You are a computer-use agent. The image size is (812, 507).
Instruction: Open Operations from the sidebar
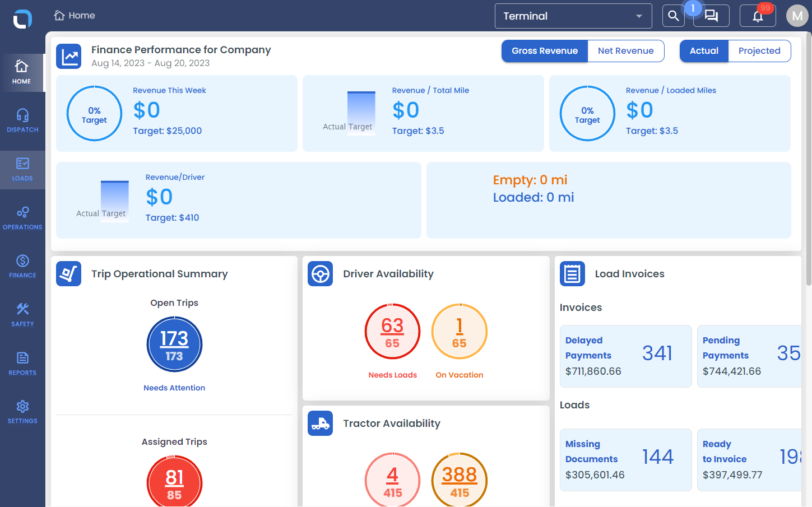(22, 218)
